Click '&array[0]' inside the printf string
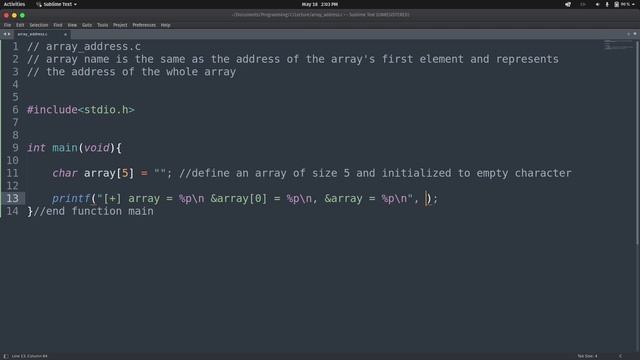 pos(238,198)
